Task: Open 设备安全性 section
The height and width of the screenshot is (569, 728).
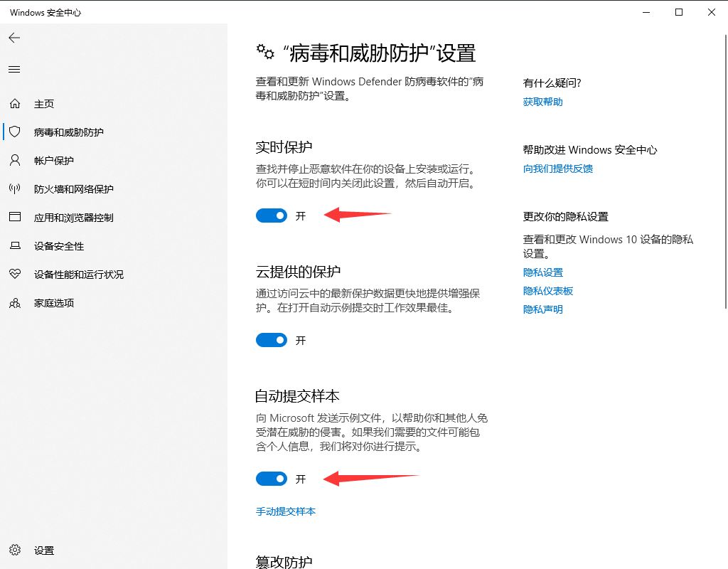Action: tap(59, 246)
